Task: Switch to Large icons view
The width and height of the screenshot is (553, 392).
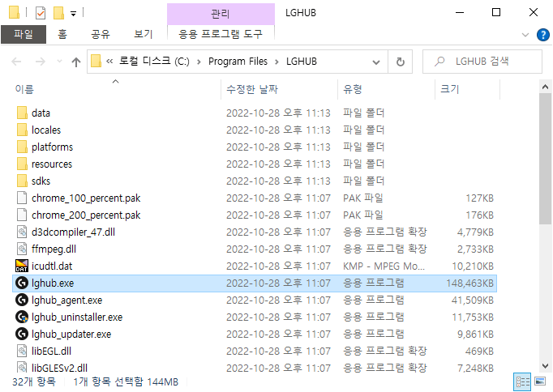Action: point(540,381)
